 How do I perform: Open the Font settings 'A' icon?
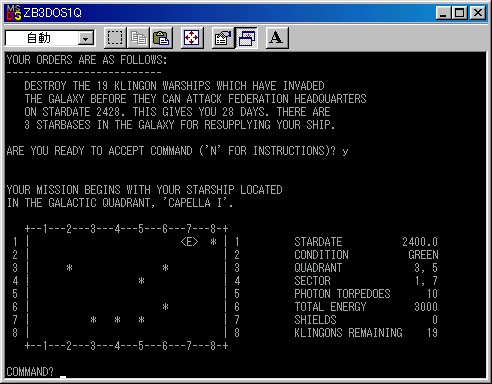[x=276, y=38]
